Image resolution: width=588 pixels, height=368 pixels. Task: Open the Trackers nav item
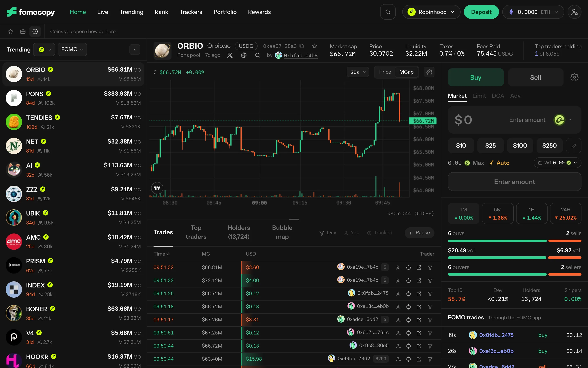click(191, 12)
